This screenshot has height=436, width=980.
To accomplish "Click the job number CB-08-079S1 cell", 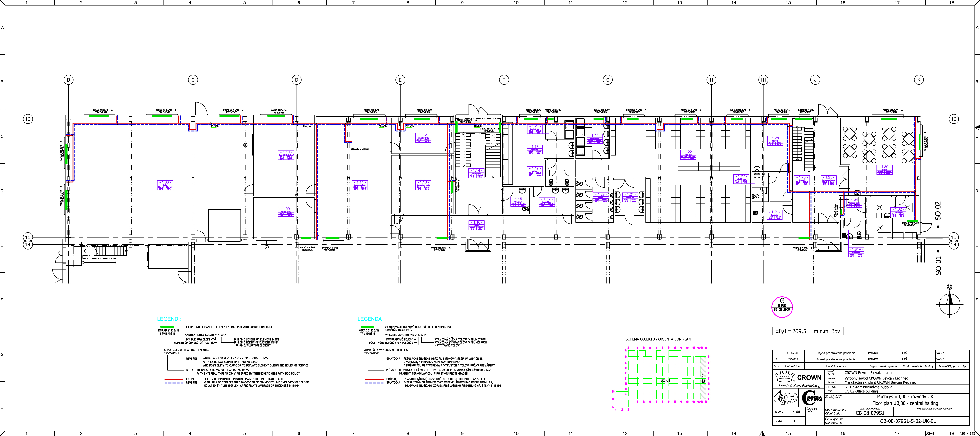I will coord(870,413).
